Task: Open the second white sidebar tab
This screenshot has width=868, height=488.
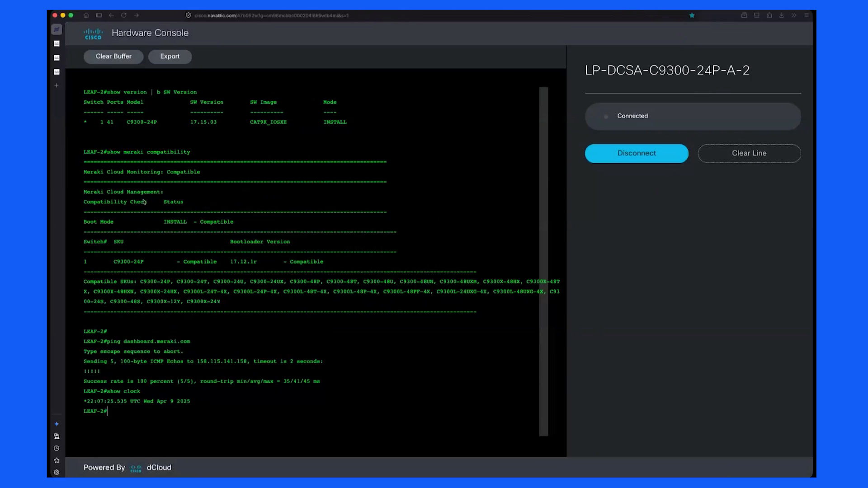Action: (57, 58)
